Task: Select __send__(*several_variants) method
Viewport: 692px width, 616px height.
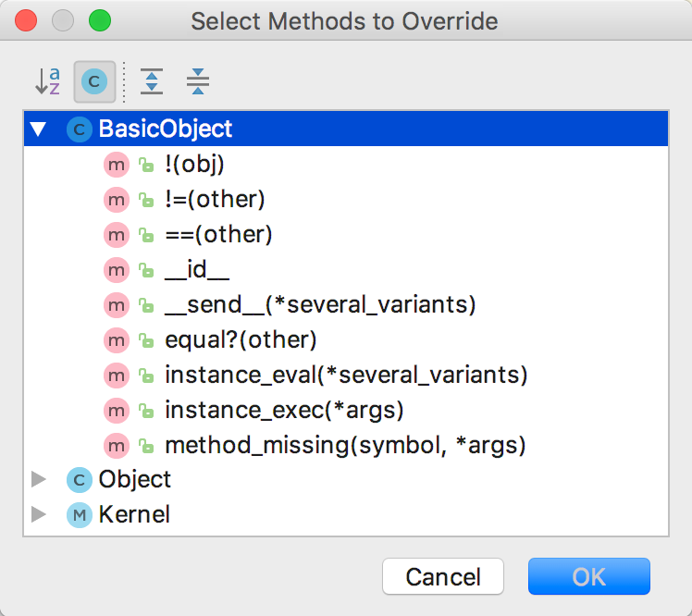Action: click(320, 305)
